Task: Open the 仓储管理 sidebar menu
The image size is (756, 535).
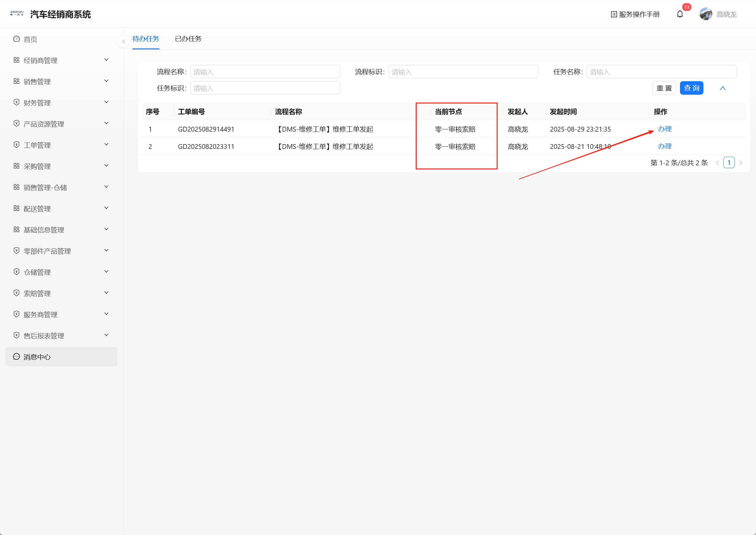Action: [61, 272]
